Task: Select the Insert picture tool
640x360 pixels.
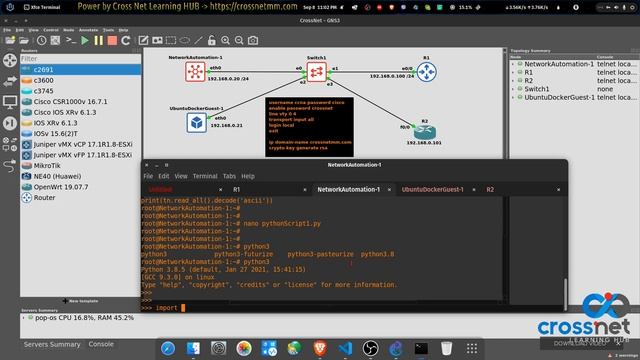Action: click(157, 40)
